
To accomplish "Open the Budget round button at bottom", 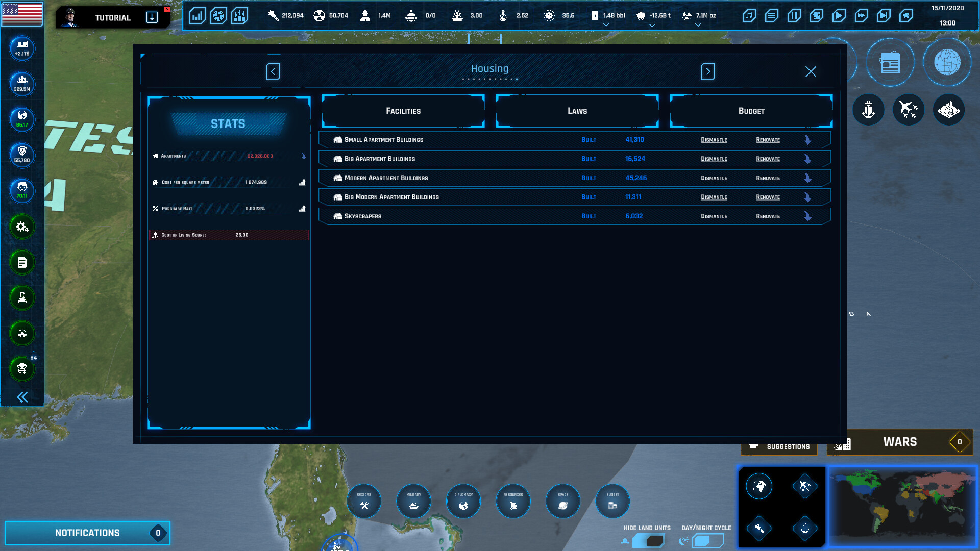I will click(612, 501).
